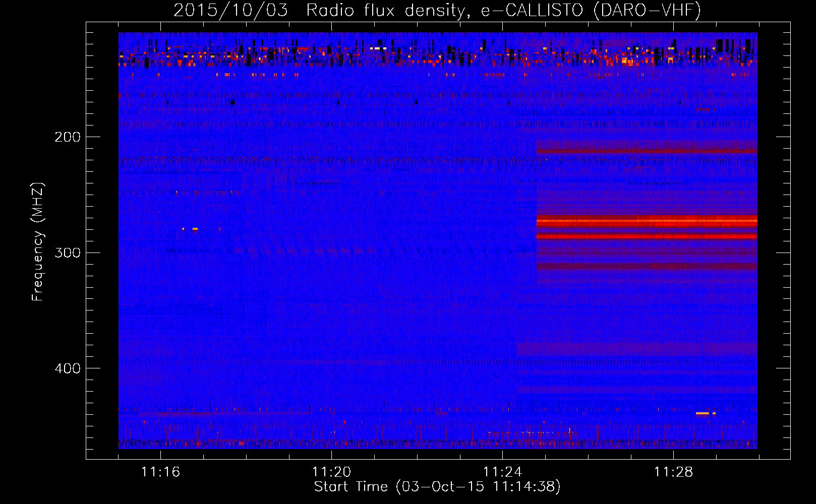Select the 11:24 time tick label
This screenshot has width=816, height=504.
pos(502,472)
